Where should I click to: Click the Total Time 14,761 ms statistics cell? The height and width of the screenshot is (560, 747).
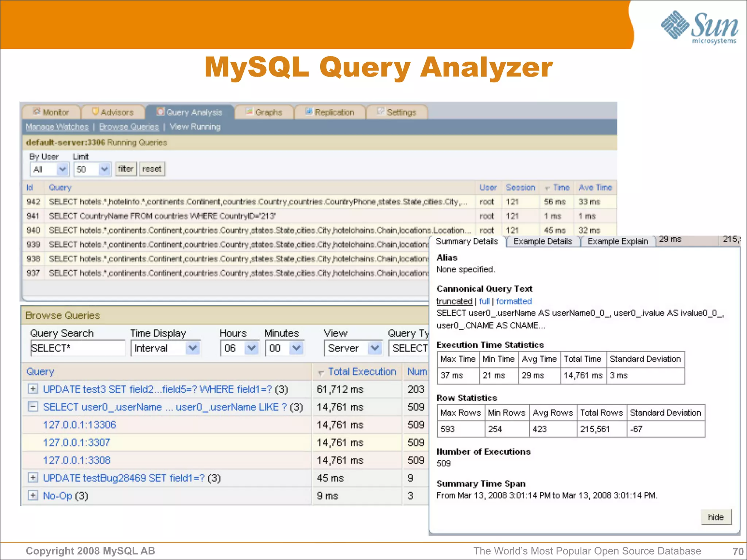point(583,376)
